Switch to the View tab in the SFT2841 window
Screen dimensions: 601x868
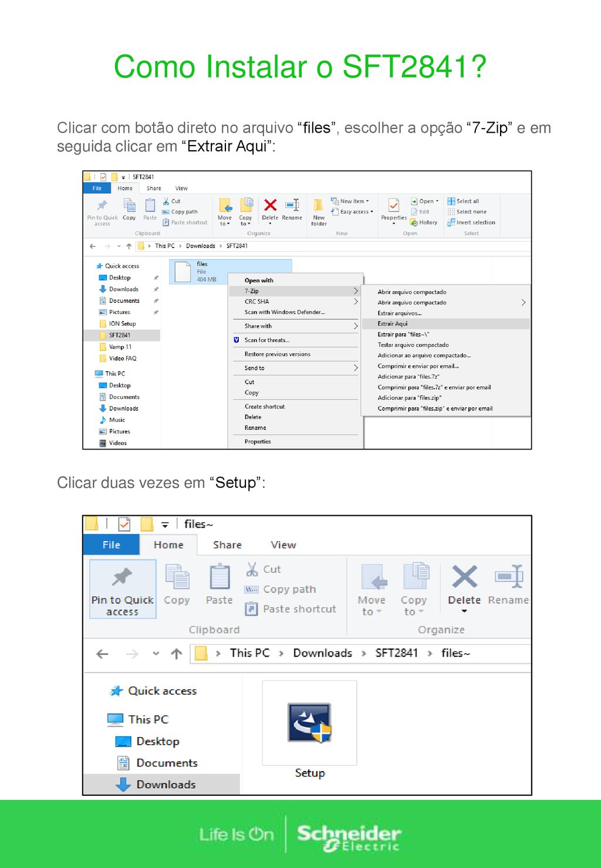coord(181,188)
